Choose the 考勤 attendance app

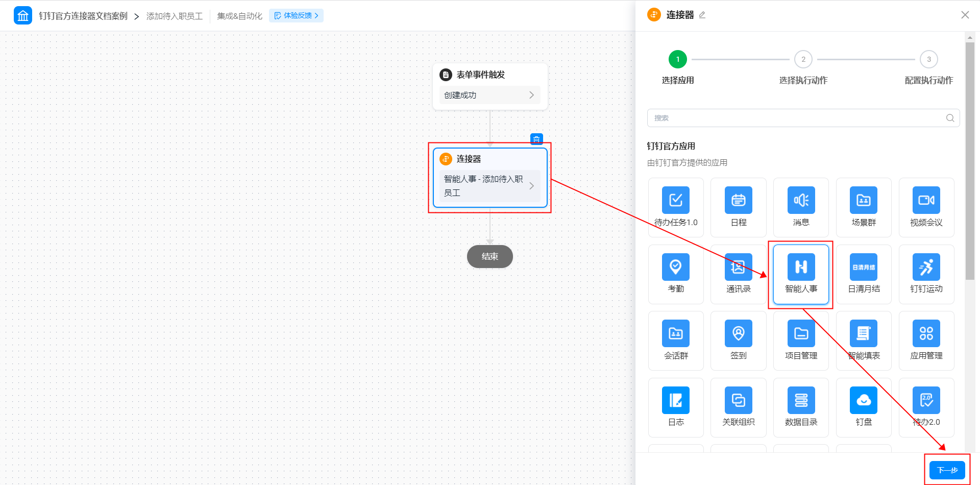point(676,275)
